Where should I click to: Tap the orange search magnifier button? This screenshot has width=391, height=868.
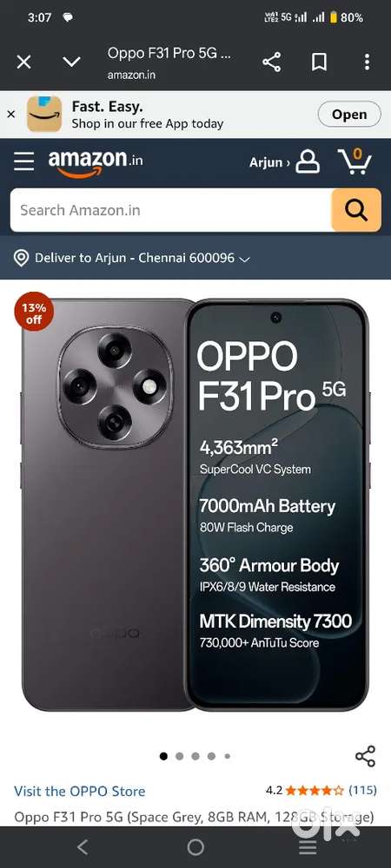tap(356, 210)
